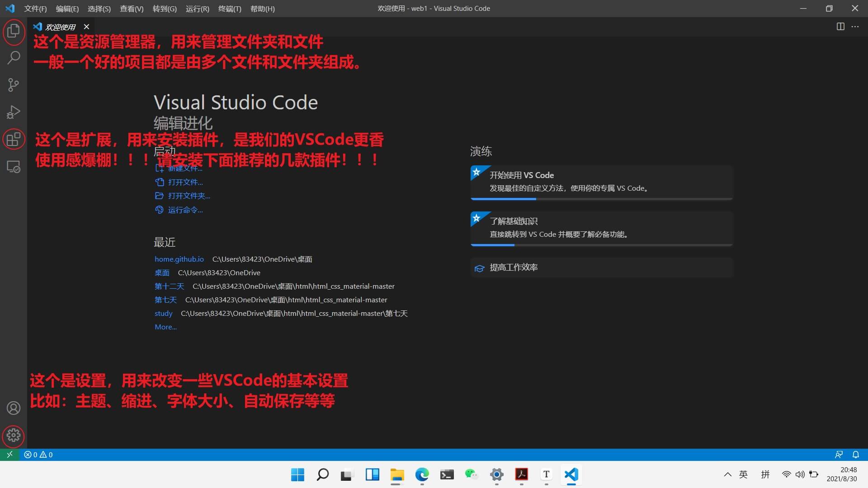This screenshot has height=488, width=868.
Task: Switch to VS Code taskbar icon
Action: tap(571, 474)
